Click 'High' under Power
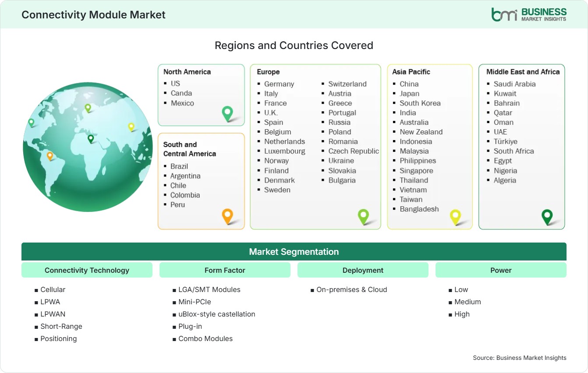The image size is (588, 373). tap(462, 314)
